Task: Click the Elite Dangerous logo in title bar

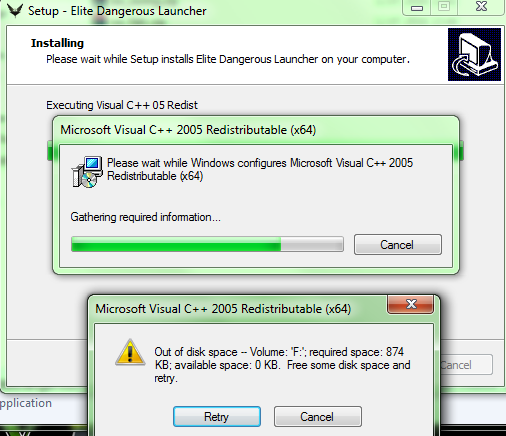Action: (x=15, y=10)
